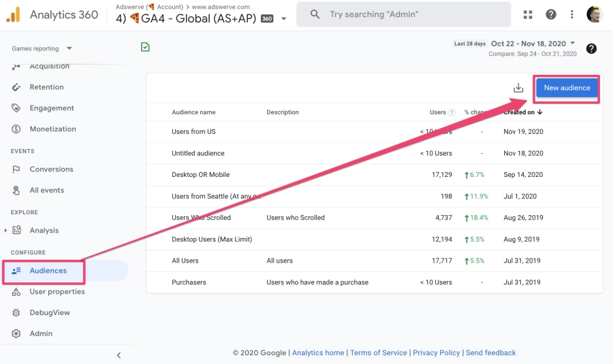Open the Privacy Policy link

tap(437, 352)
